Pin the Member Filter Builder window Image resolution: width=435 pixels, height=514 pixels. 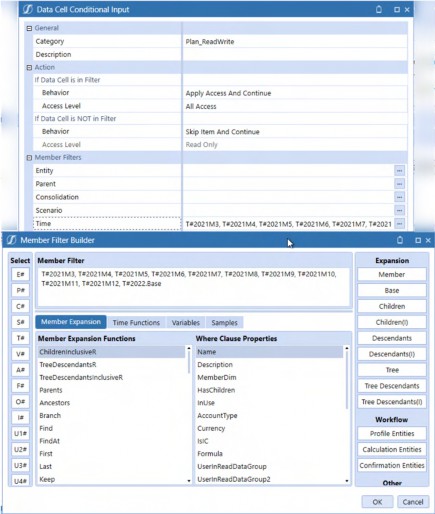(x=400, y=240)
